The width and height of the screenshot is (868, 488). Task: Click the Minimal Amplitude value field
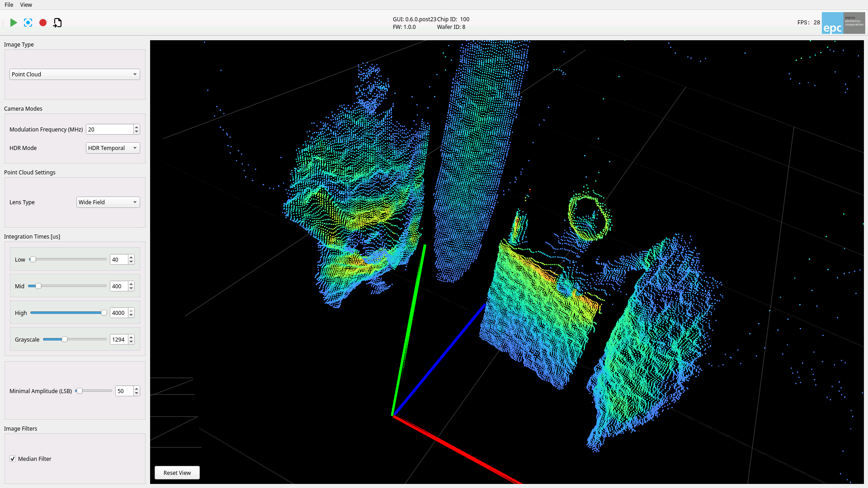124,391
